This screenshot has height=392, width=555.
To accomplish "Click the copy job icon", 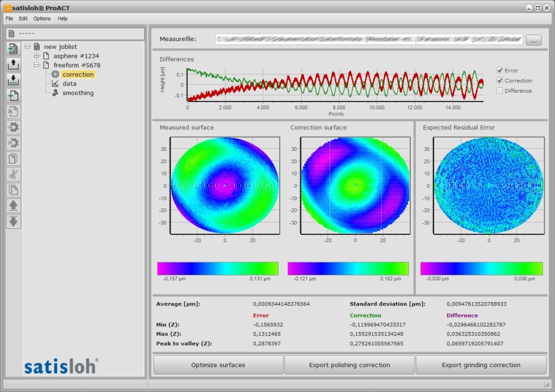I will click(x=13, y=158).
